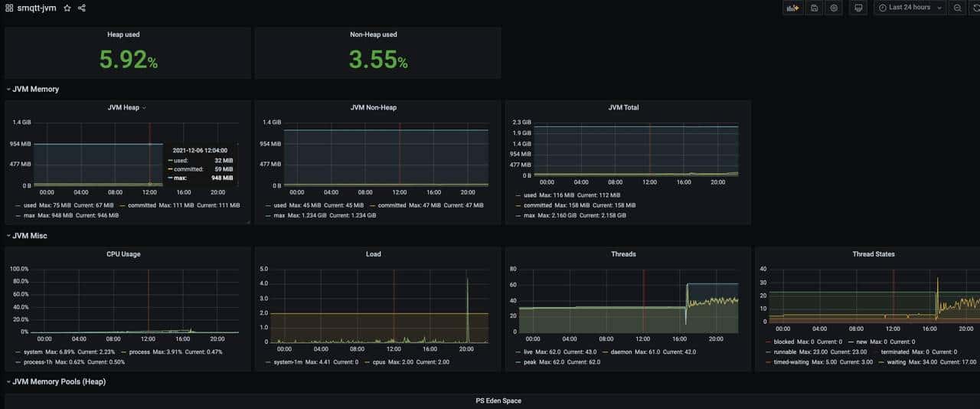Collapse the JVM Misc row
The width and height of the screenshot is (980, 409).
(x=29, y=236)
